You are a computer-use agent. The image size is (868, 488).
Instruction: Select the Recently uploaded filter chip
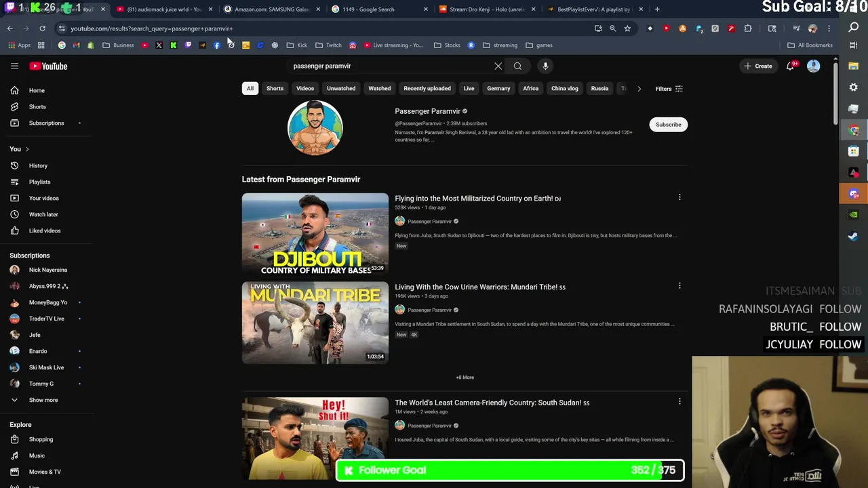tap(427, 88)
